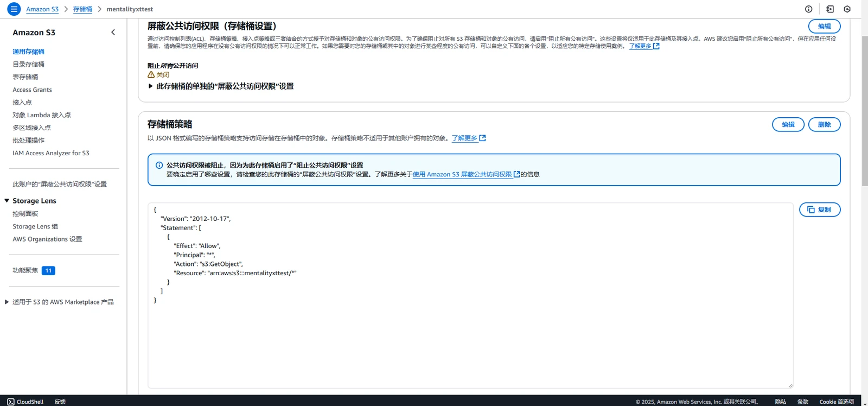Click the "Principal": "*" line
Screen dimensions: 868x406
(x=194, y=255)
